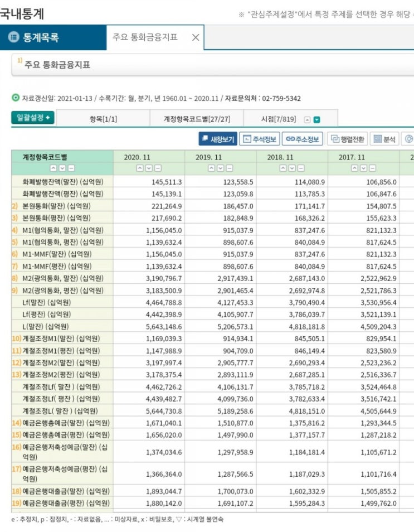414x532 pixels.
Task: Close the 주요 통화금융지표 tab
Action: [x=196, y=37]
